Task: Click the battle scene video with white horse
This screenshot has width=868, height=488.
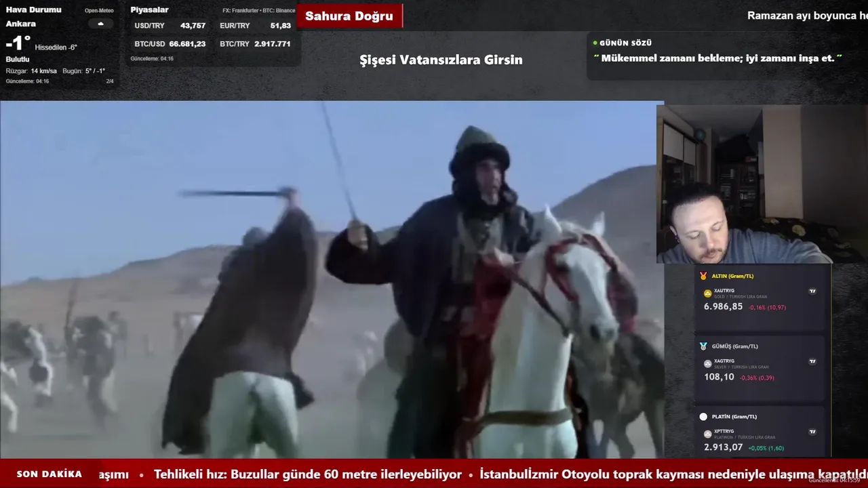Action: pos(332,280)
